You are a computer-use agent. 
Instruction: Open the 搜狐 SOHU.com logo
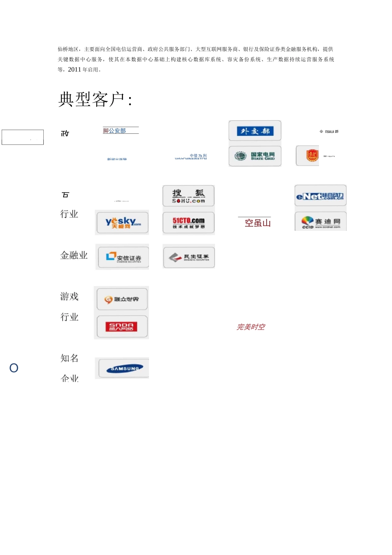(x=189, y=196)
